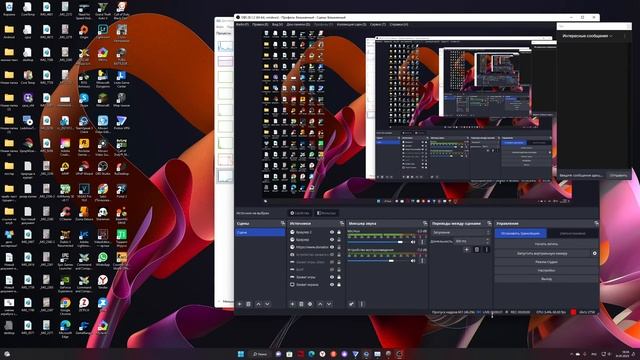Click 'Запустить виртуальную камеру' button
The height and width of the screenshot is (360, 640).
click(x=543, y=253)
